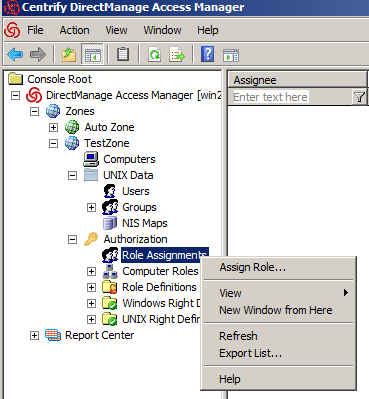Open the Action menu
The width and height of the screenshot is (369, 399).
pyautogui.click(x=74, y=30)
